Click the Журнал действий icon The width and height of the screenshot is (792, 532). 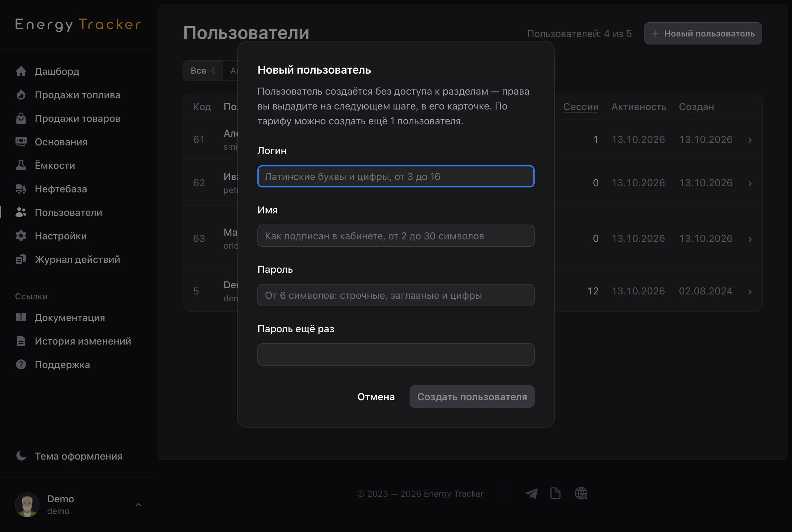21,259
